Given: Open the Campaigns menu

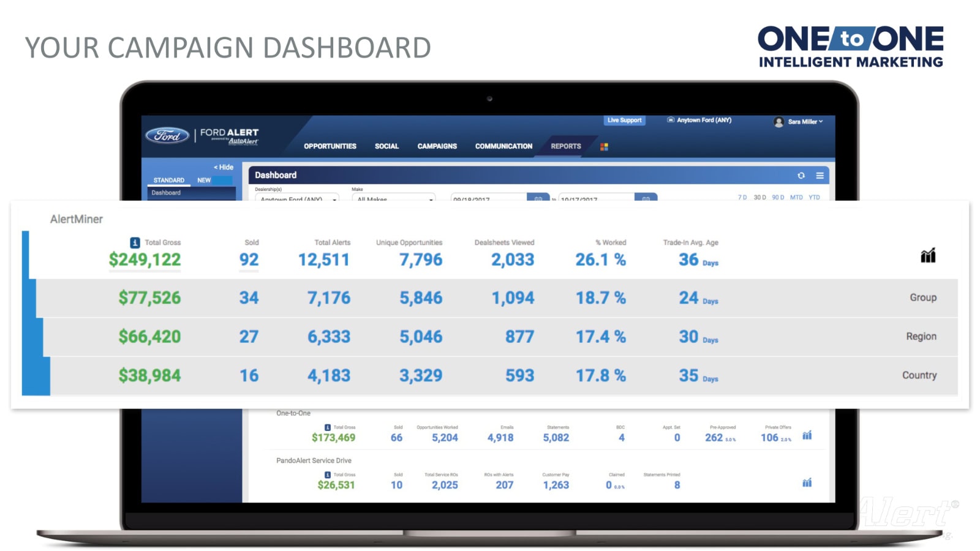Looking at the screenshot, I should pos(437,146).
